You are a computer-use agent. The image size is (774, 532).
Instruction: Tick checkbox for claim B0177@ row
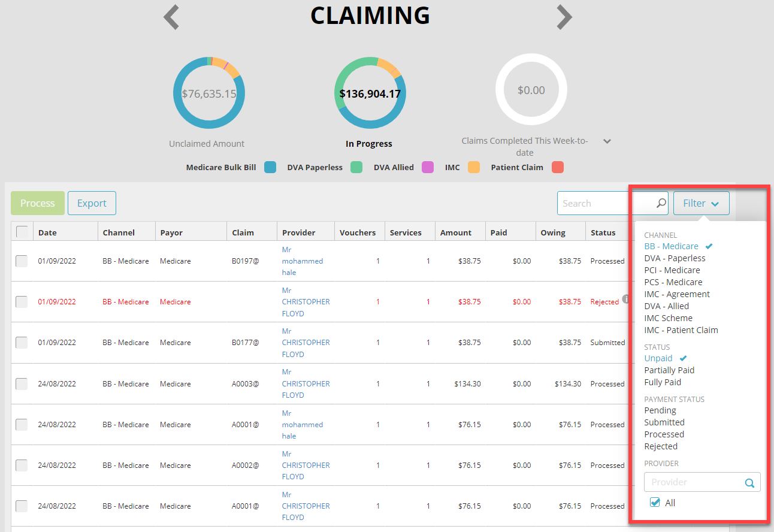point(22,343)
